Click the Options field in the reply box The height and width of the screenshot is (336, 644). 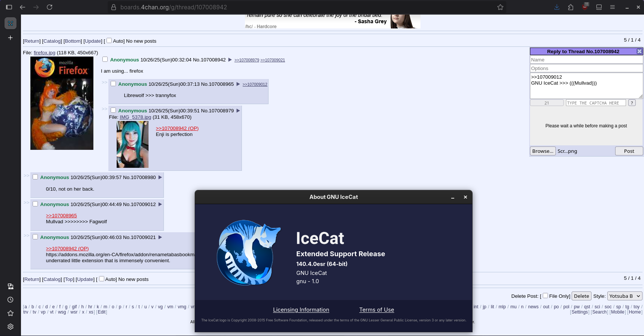click(x=587, y=68)
